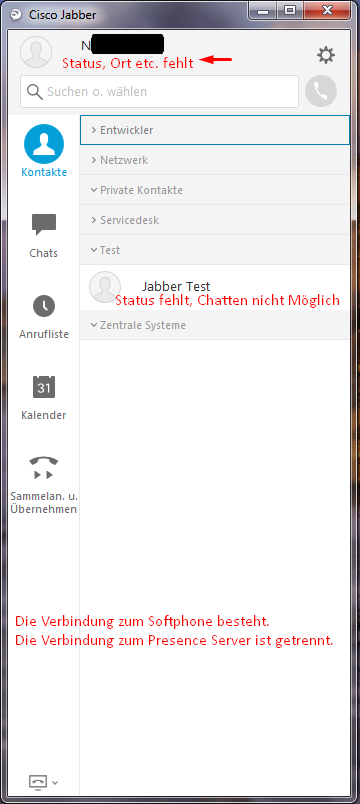Screen dimensions: 360x804
Task: Open the Kalender calendar icon
Action: pos(44,398)
